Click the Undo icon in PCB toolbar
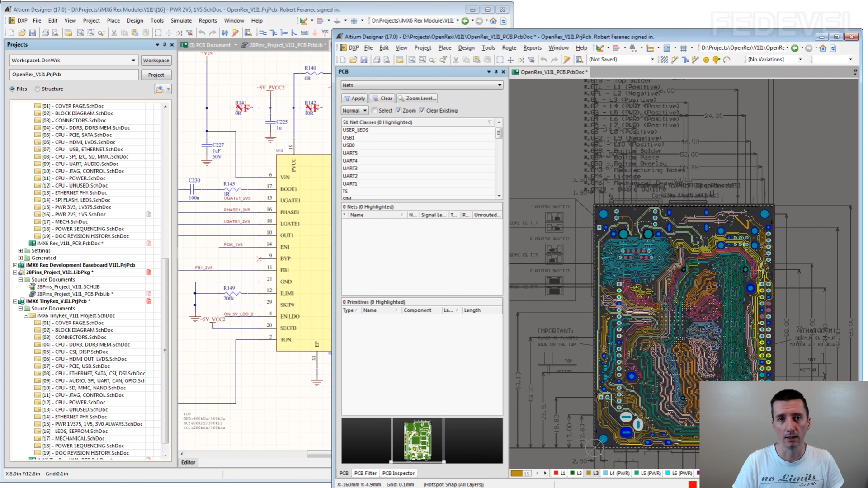The height and width of the screenshot is (488, 868). pos(544,60)
